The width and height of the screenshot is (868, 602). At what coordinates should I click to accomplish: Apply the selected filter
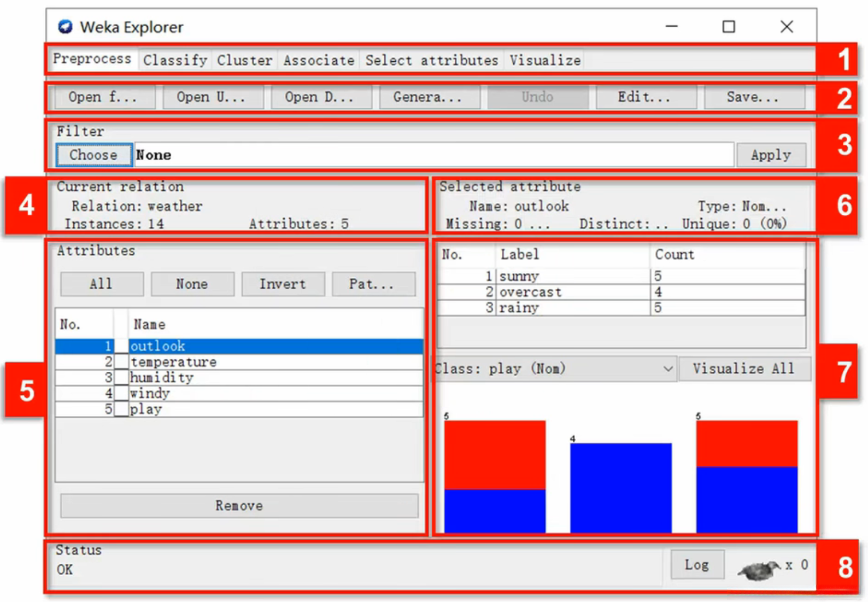(x=771, y=155)
